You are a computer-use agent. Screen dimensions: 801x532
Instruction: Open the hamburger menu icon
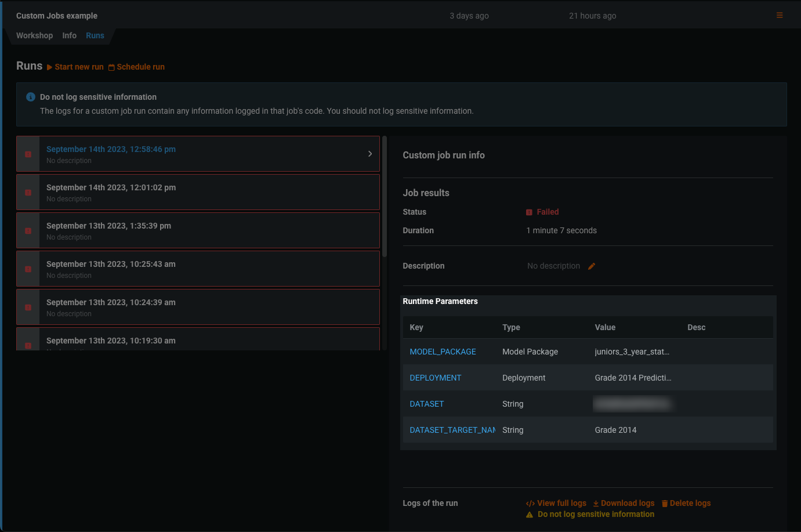(x=780, y=16)
